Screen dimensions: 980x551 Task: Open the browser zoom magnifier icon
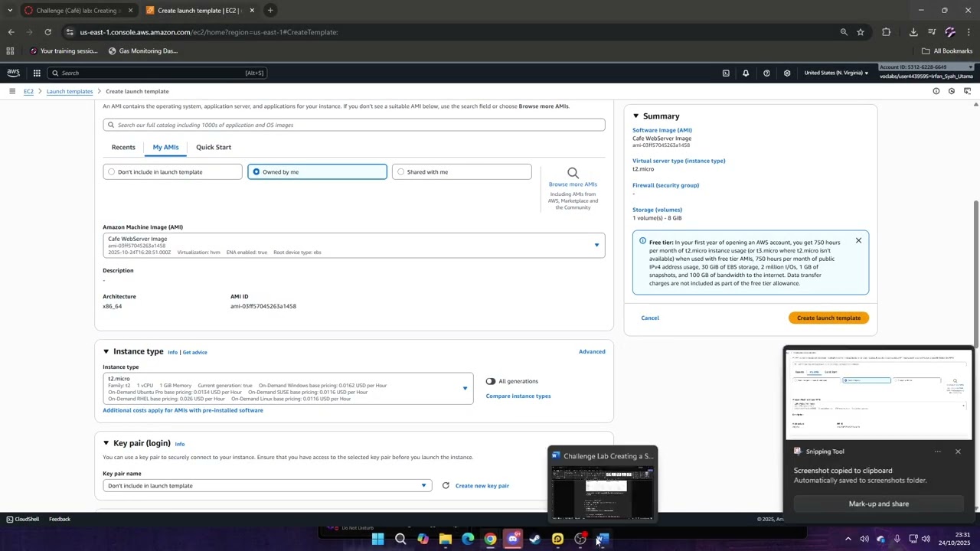coord(844,32)
